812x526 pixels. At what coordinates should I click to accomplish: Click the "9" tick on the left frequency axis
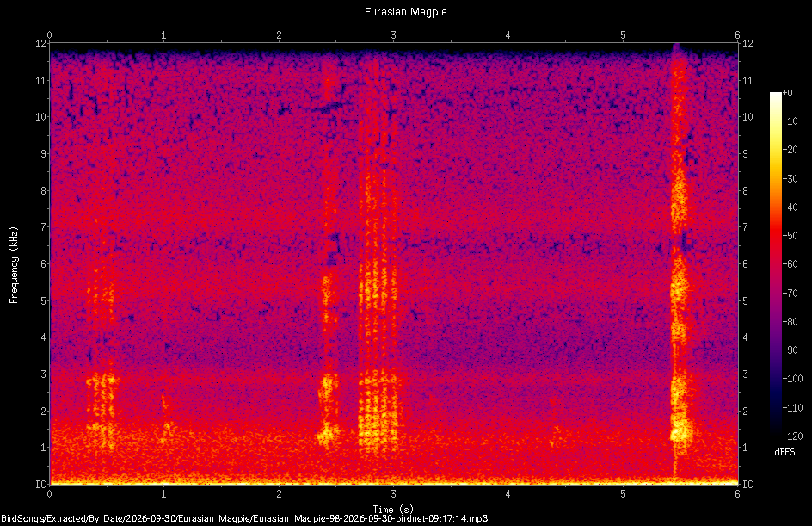pos(43,154)
